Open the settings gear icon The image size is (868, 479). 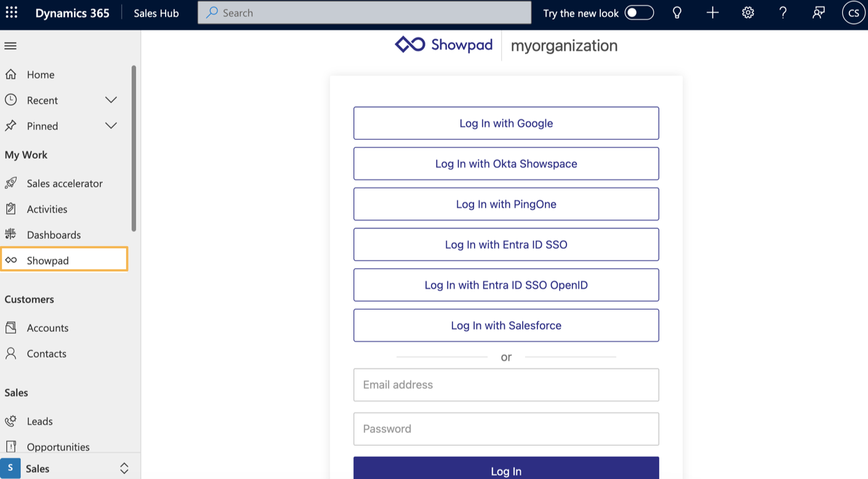coord(748,12)
